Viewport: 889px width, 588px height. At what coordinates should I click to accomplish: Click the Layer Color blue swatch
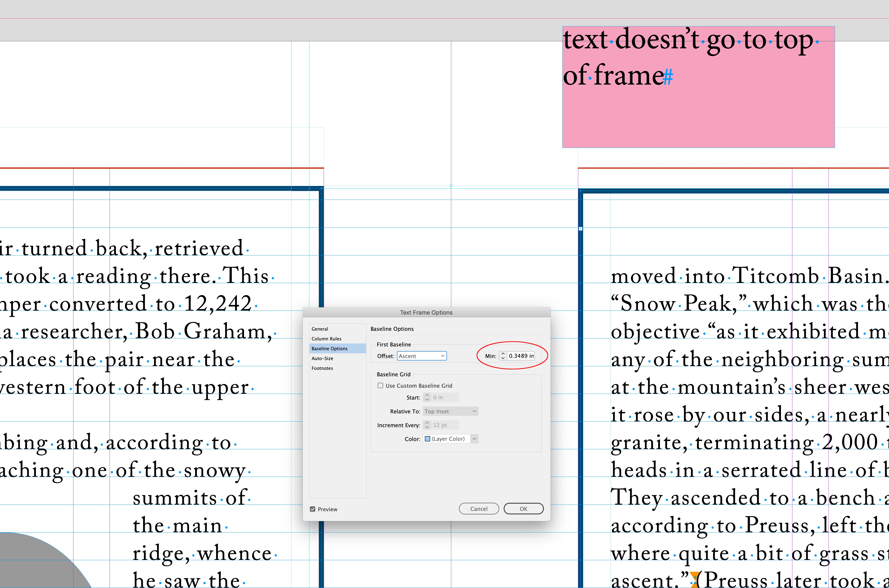click(428, 439)
